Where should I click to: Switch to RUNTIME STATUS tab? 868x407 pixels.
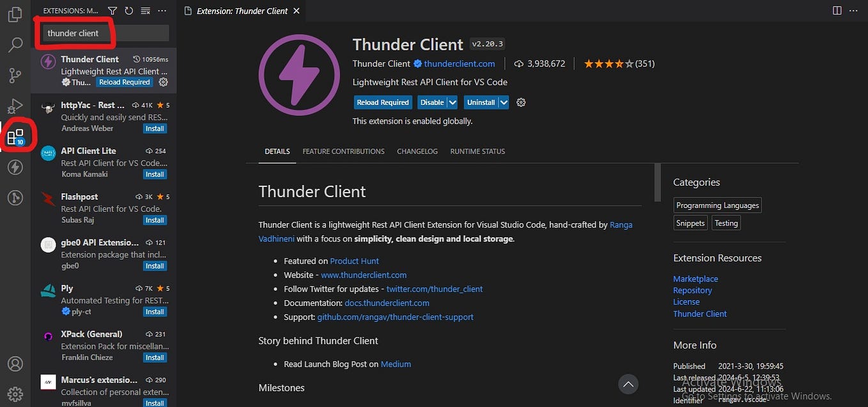coord(477,152)
